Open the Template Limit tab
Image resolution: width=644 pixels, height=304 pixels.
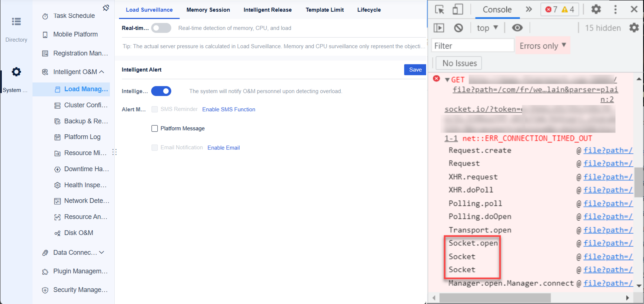click(324, 10)
